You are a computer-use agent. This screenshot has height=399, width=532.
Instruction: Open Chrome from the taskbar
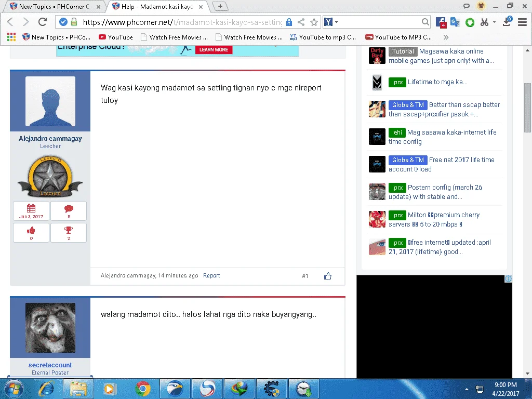[x=143, y=389]
